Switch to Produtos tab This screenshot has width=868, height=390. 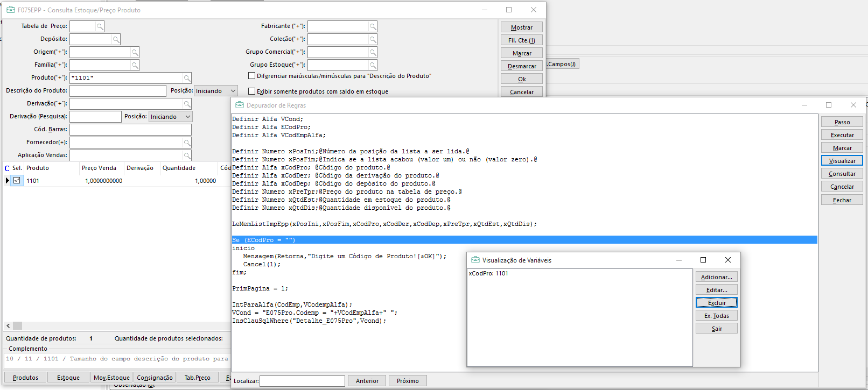point(25,378)
